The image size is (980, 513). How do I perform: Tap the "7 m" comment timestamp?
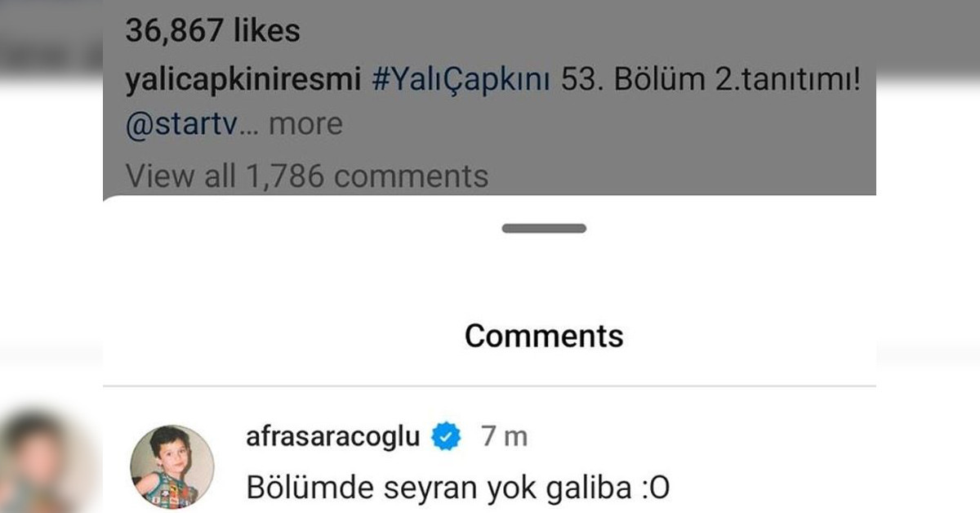(504, 437)
